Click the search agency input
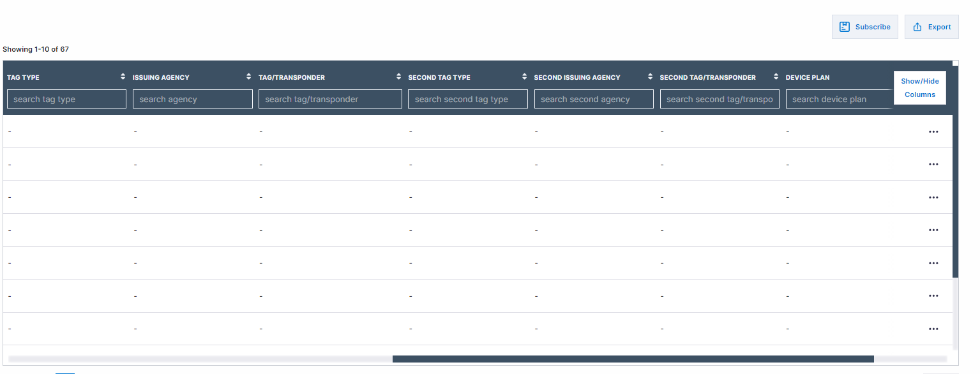 pos(192,99)
